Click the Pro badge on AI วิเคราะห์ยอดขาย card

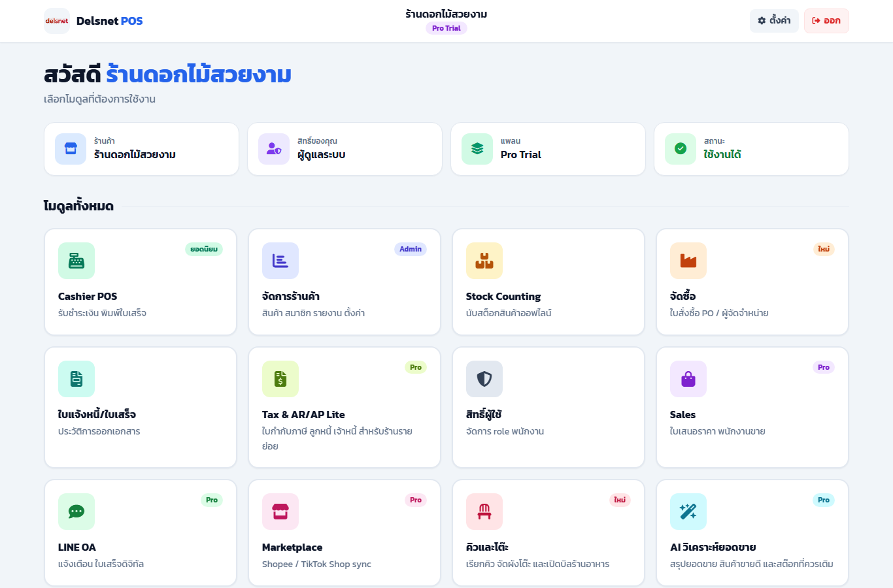click(x=824, y=500)
